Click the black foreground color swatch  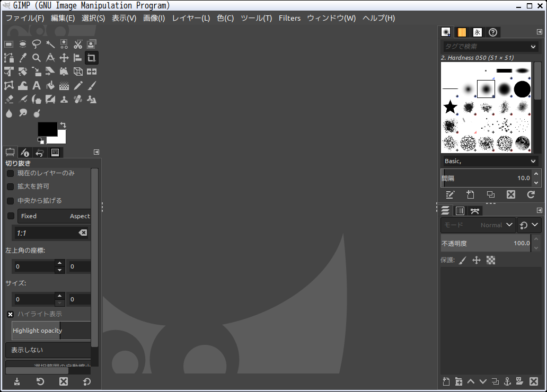coord(48,129)
